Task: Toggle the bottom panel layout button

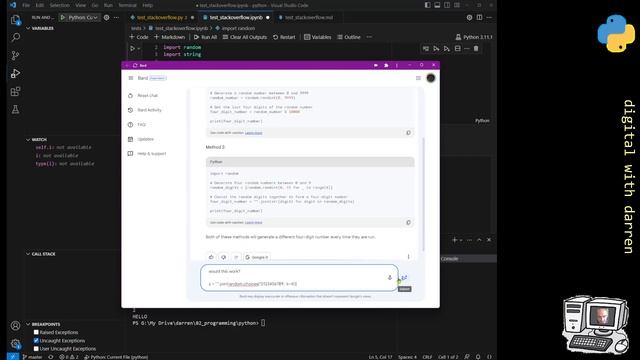Action: click(x=437, y=5)
